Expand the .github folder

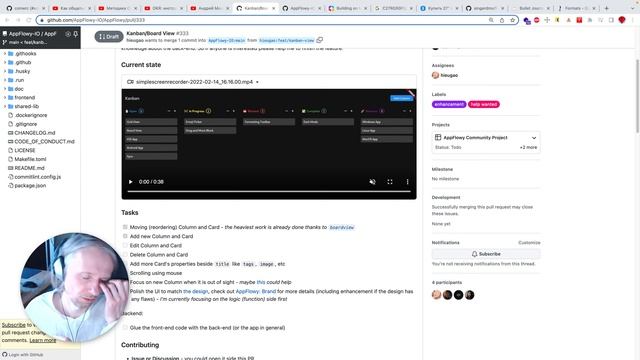tap(5, 62)
